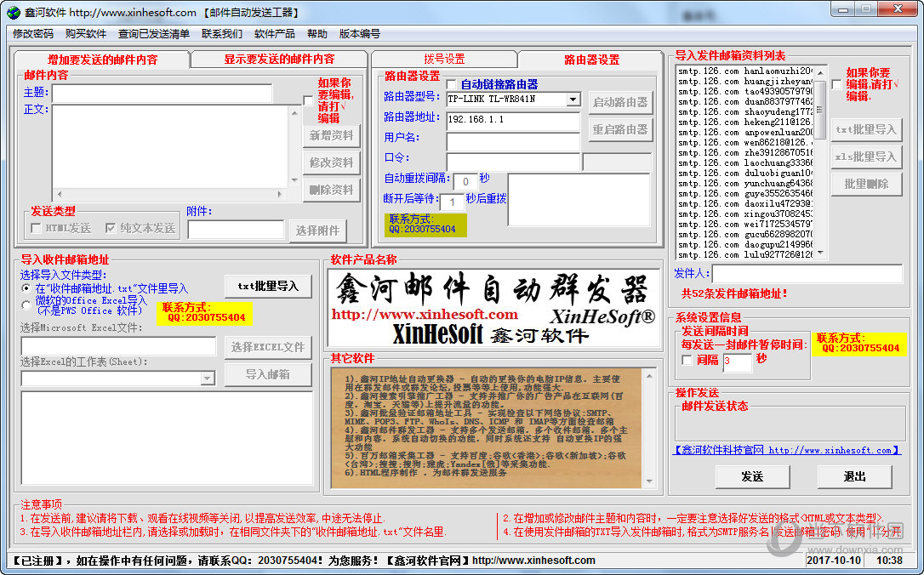
Task: Toggle the HTML发送 checkbox
Action: tap(36, 228)
